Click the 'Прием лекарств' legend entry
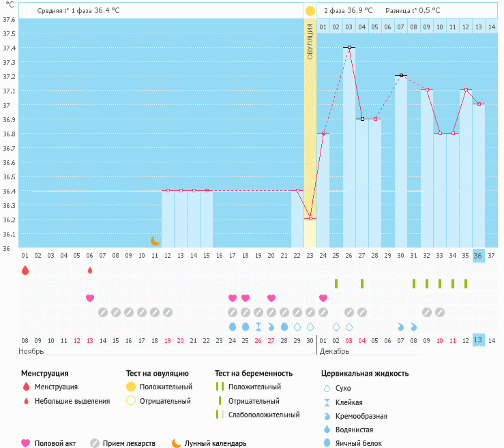This screenshot has width=504, height=448. [x=129, y=443]
